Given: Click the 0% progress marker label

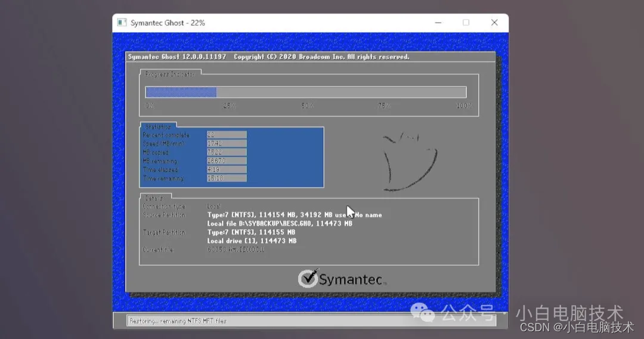Looking at the screenshot, I should click(x=150, y=106).
